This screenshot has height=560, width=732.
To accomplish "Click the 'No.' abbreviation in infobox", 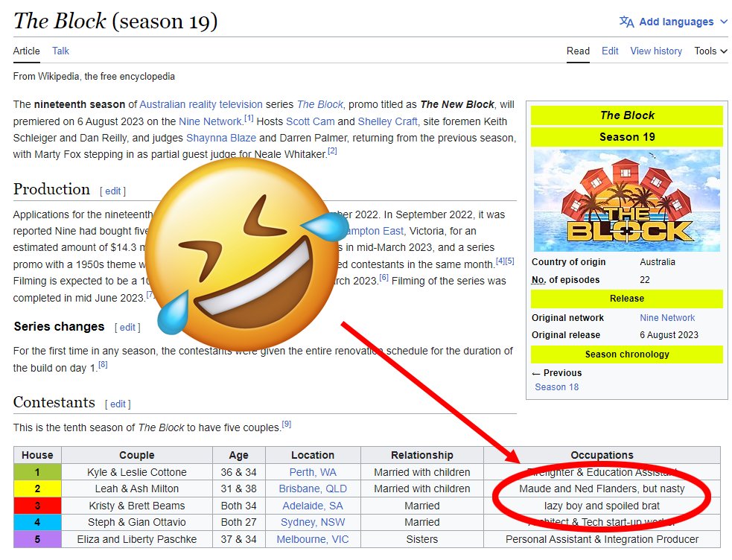I will [538, 280].
